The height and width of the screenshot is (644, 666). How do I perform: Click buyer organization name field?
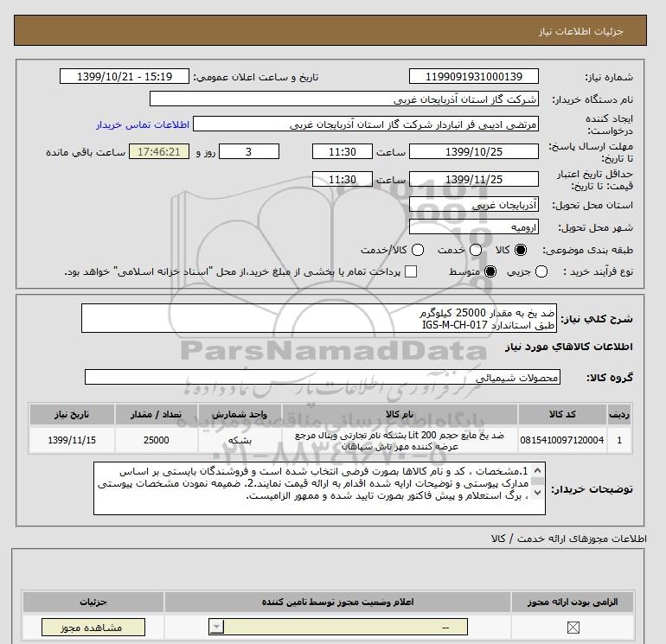coord(344,99)
